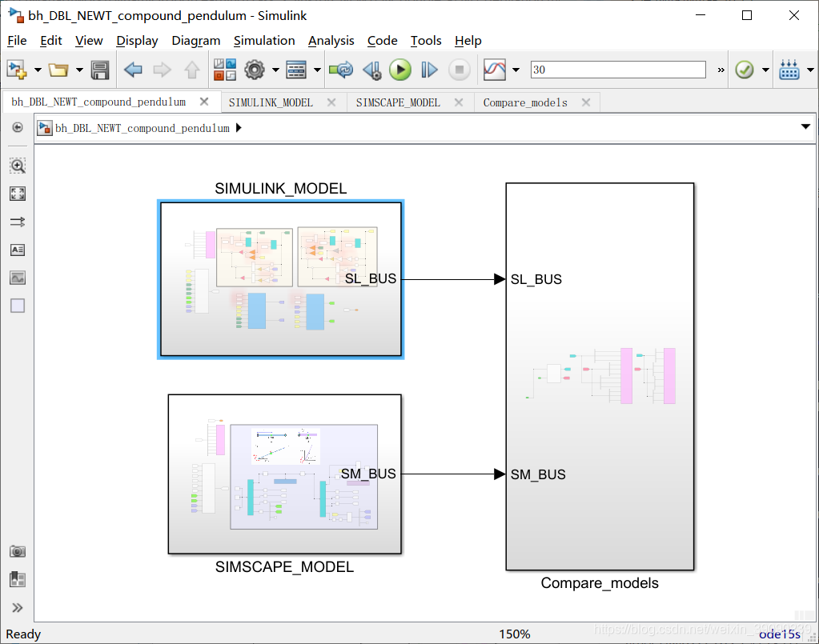
Task: Expand the Open recent files dropdown
Action: pyautogui.click(x=79, y=70)
